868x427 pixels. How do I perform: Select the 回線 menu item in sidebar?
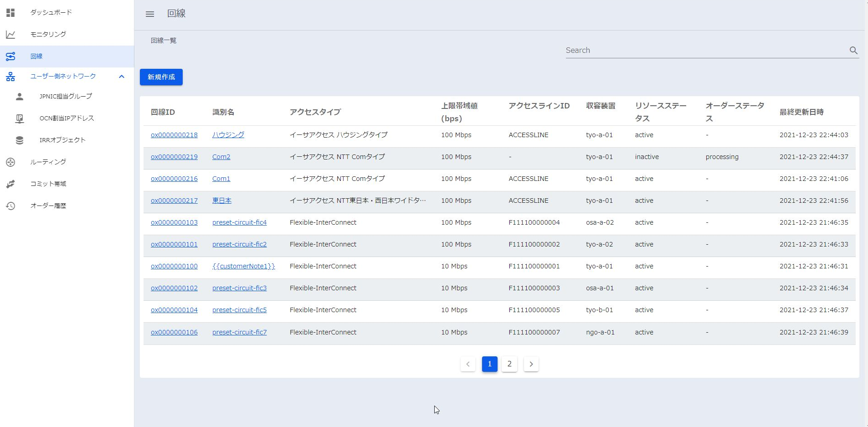point(36,57)
